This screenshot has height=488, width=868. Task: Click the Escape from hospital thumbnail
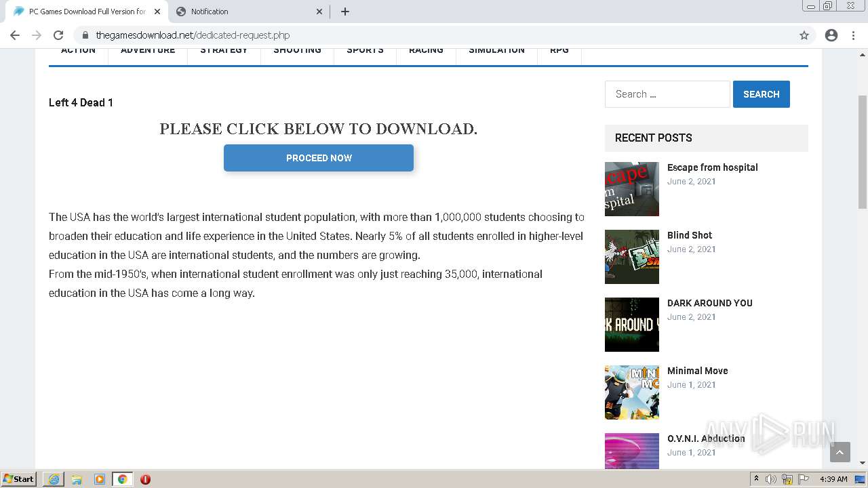[632, 189]
